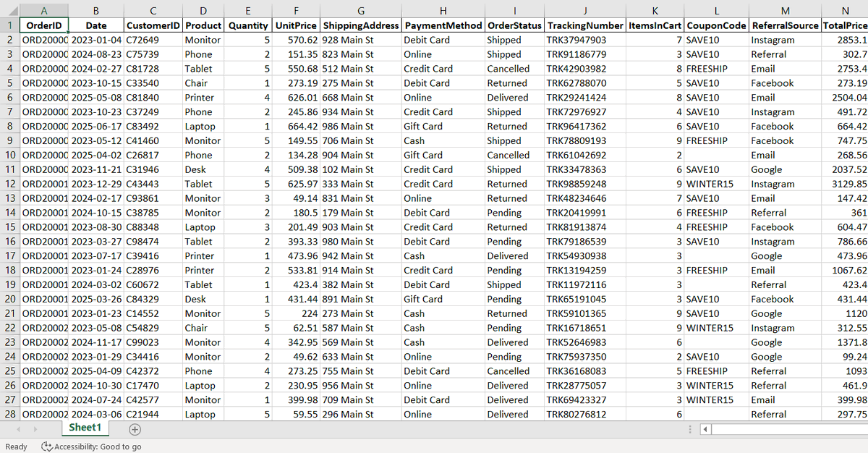The image size is (868, 453).
Task: Click the ItemsInCart header cell
Action: pyautogui.click(x=655, y=25)
